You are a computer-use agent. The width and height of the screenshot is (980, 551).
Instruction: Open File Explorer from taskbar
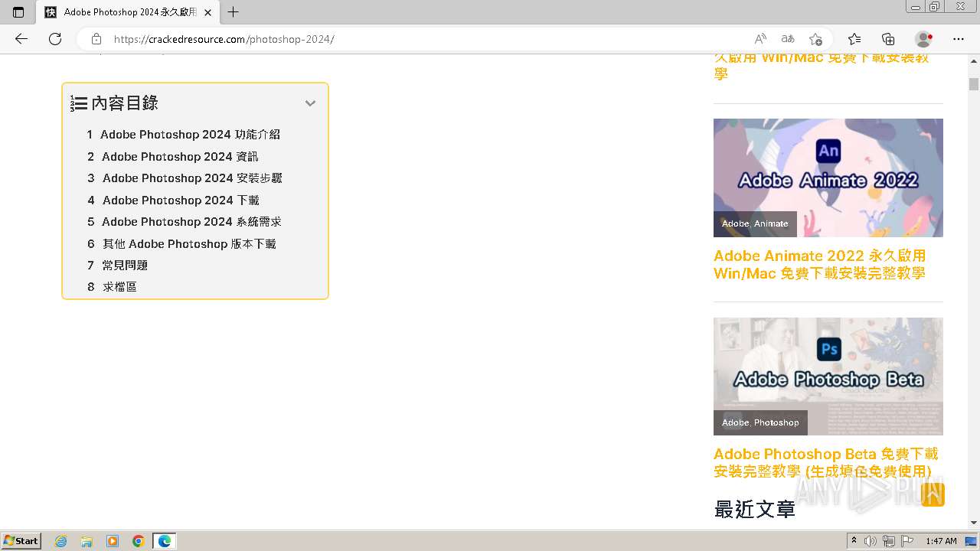[x=87, y=541]
